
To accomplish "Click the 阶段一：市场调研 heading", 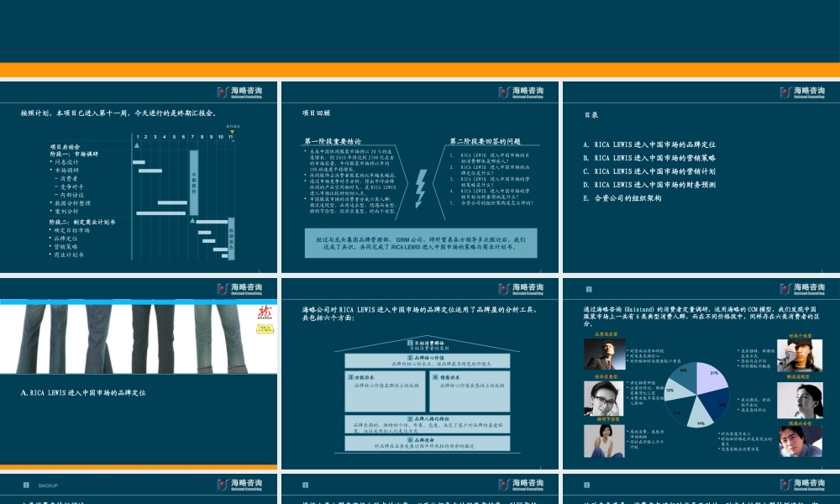I will (74, 155).
